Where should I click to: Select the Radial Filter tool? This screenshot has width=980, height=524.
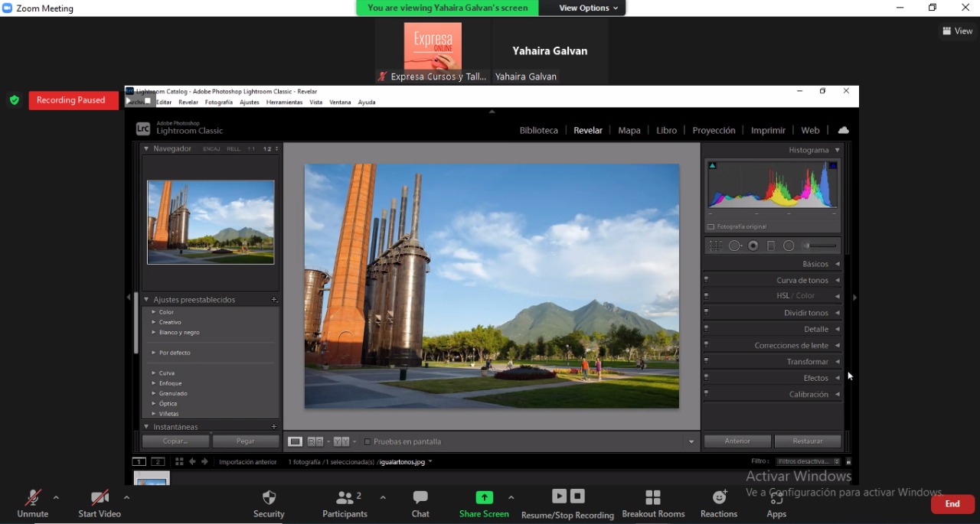click(789, 246)
